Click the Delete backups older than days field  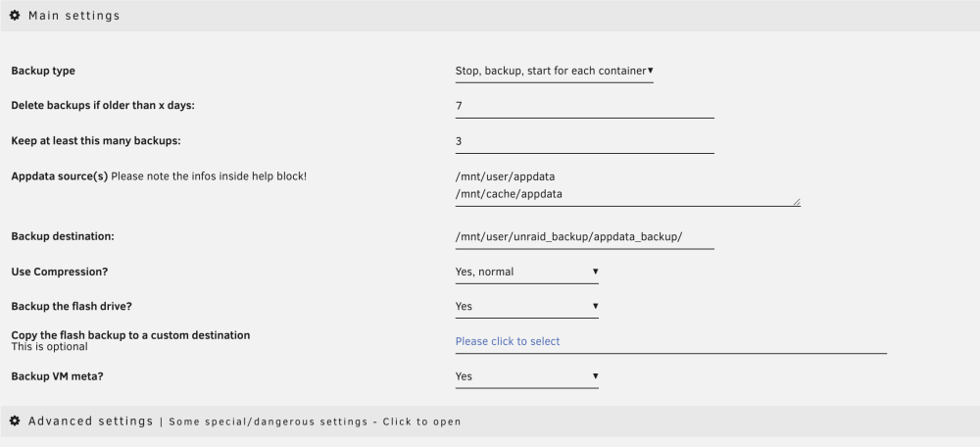(584, 106)
